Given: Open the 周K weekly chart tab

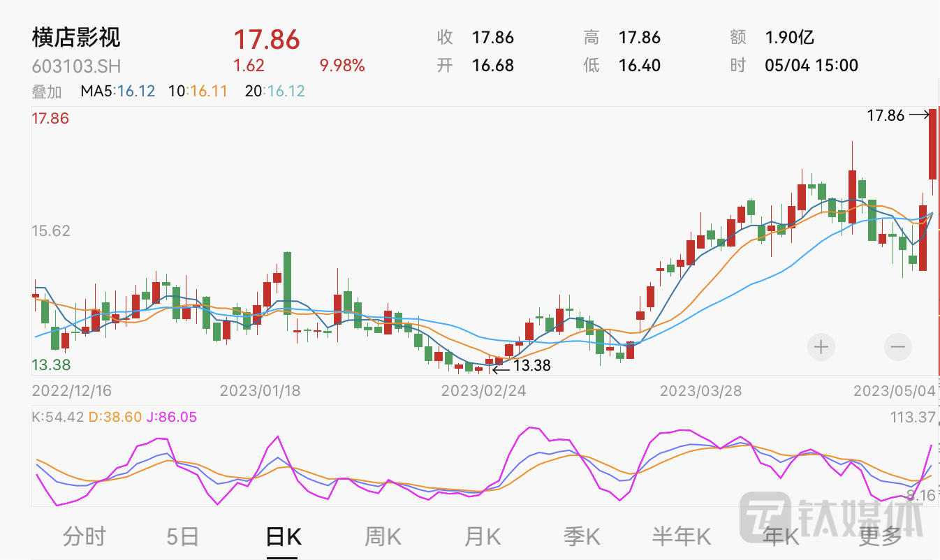Looking at the screenshot, I should tap(383, 536).
